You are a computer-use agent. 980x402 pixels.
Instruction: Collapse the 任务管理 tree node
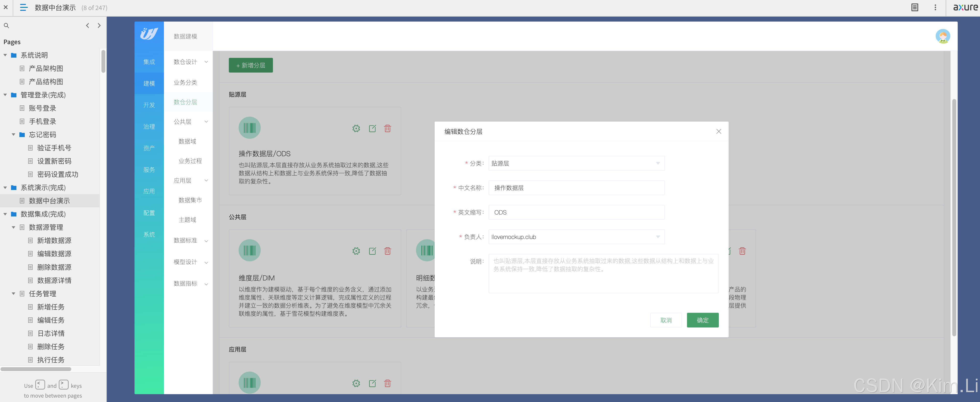tap(14, 293)
